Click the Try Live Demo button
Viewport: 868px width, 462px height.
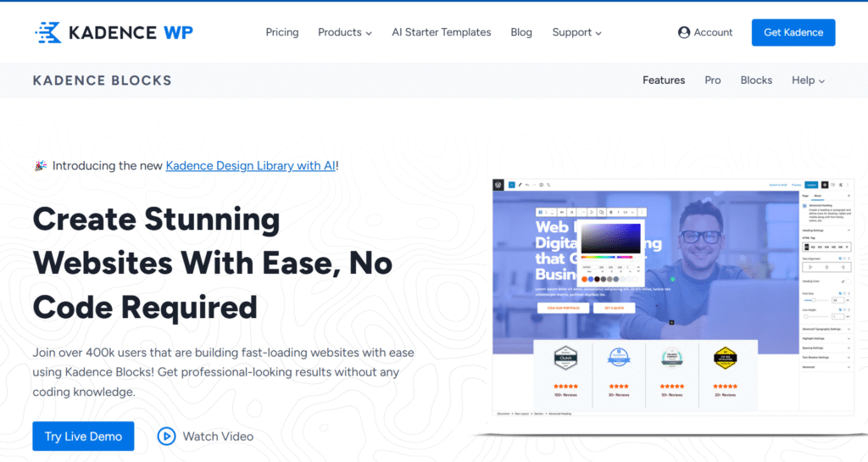pyautogui.click(x=83, y=437)
